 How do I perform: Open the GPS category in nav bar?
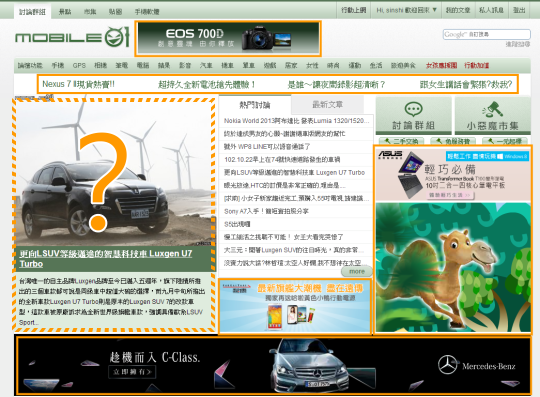coord(79,65)
